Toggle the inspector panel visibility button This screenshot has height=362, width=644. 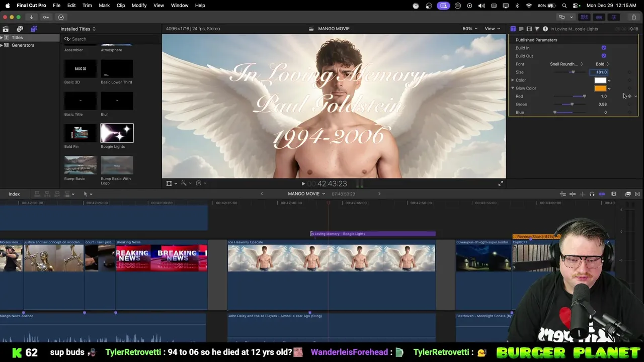(614, 17)
